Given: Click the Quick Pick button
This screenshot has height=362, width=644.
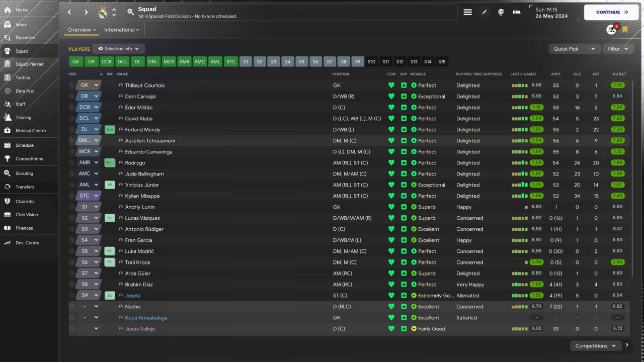Looking at the screenshot, I should (566, 49).
